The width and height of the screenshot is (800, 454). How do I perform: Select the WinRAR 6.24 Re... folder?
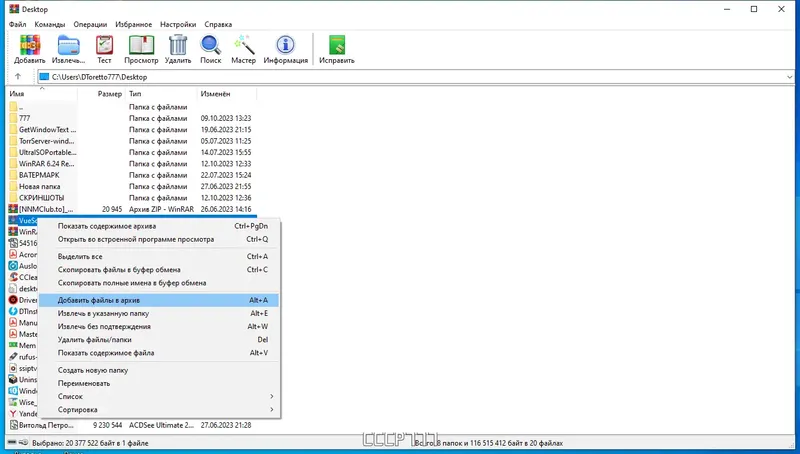tap(132, 164)
